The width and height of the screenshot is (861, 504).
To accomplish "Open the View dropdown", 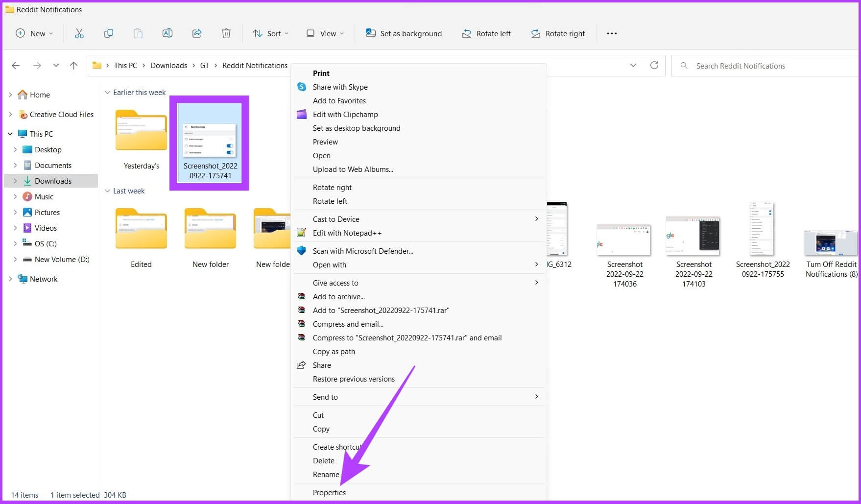I will (325, 33).
